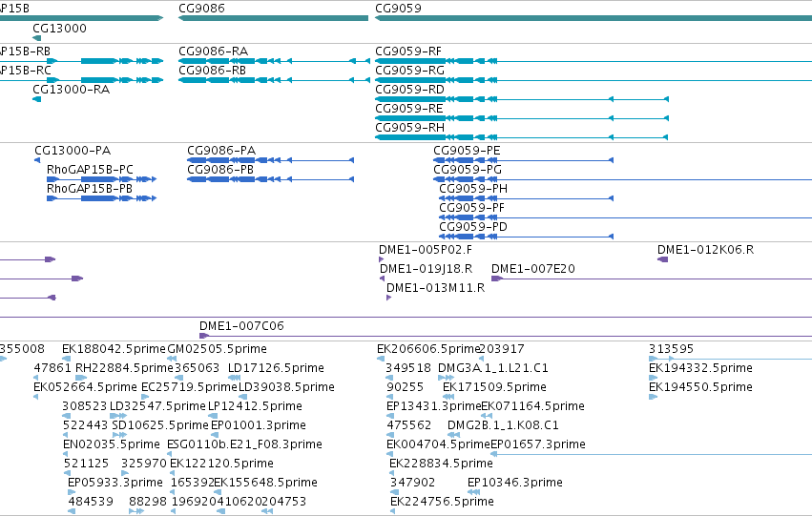Select protein RhoGAP15B-PC label
Screen dimensions: 812x516
click(x=90, y=170)
